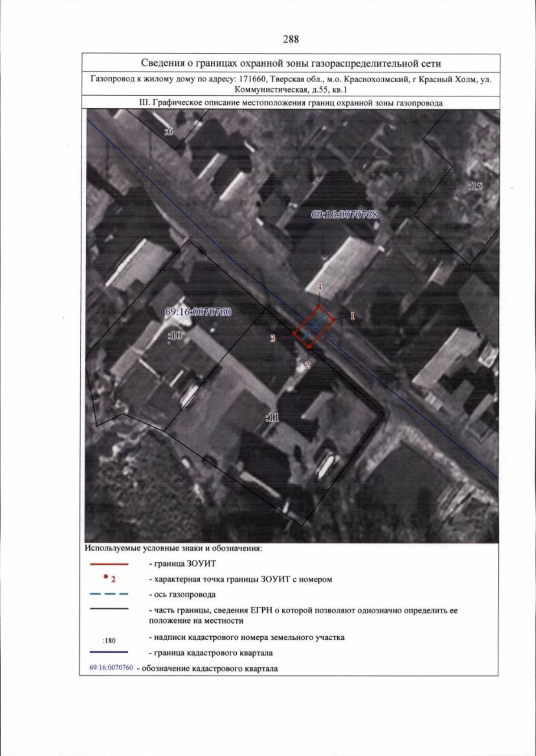
Task: Click legend sample '69:16:0070760' in blue
Action: [x=112, y=668]
